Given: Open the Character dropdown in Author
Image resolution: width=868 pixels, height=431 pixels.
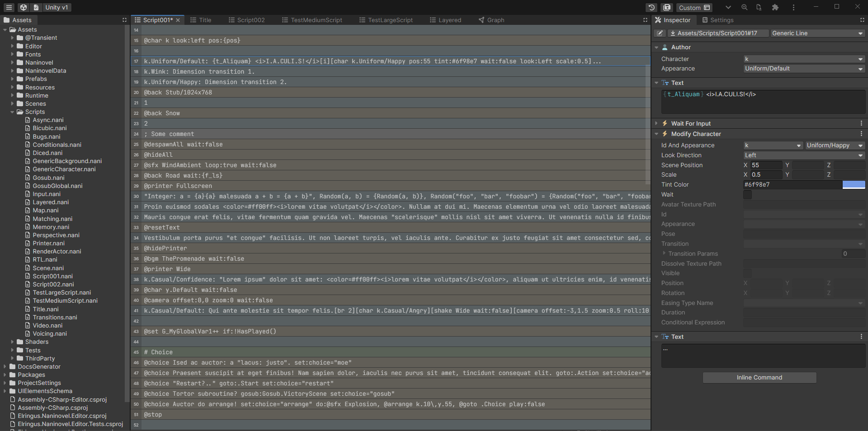Looking at the screenshot, I should click(804, 59).
